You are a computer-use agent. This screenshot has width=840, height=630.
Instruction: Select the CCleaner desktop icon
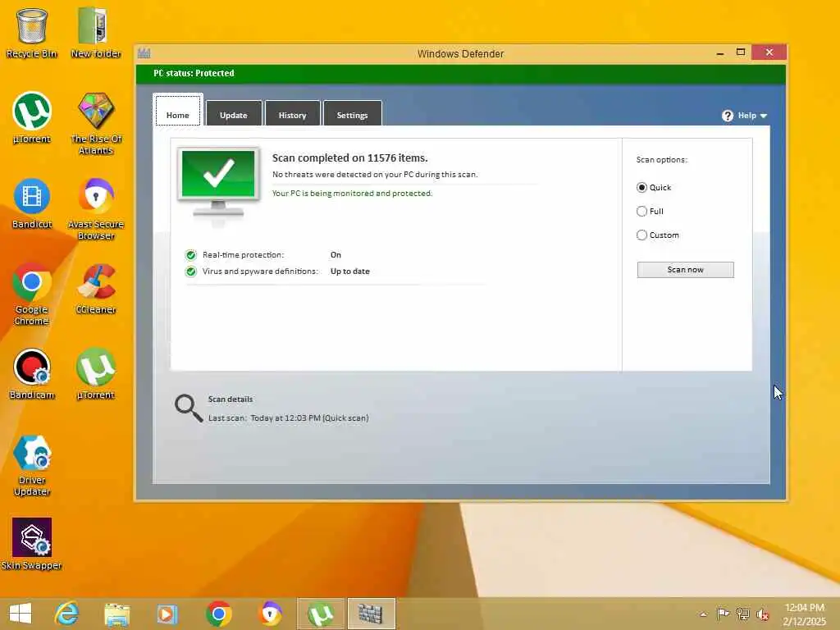[96, 288]
